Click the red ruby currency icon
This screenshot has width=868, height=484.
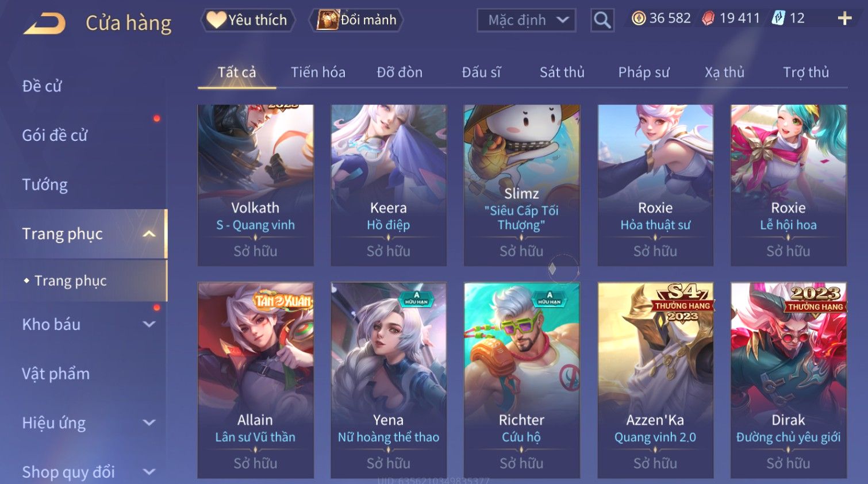pyautogui.click(x=708, y=18)
